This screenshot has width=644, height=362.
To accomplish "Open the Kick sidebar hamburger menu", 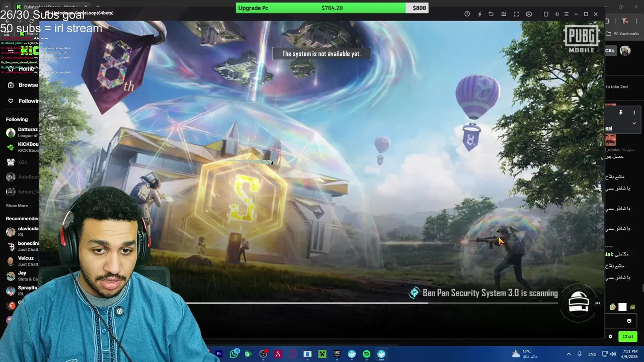I will (x=10, y=51).
